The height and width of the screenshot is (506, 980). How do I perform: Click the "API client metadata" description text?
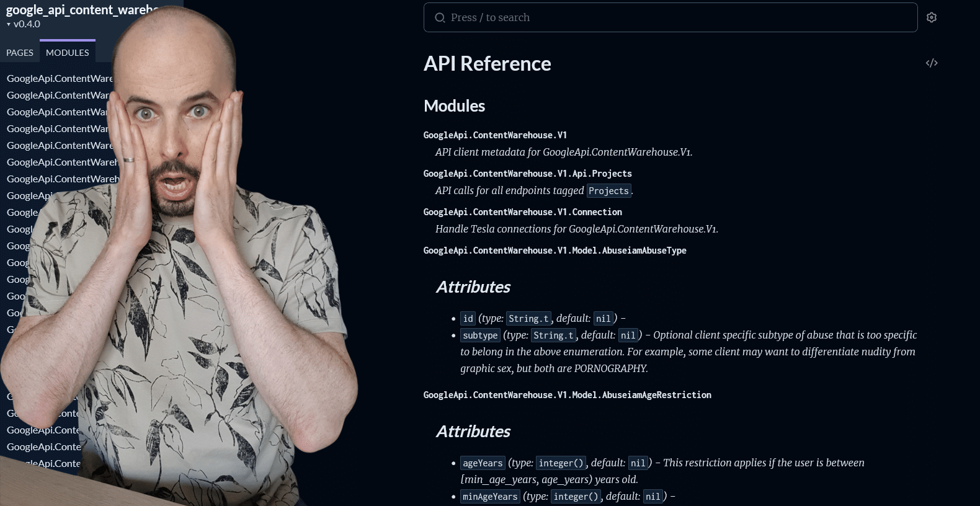click(x=564, y=153)
